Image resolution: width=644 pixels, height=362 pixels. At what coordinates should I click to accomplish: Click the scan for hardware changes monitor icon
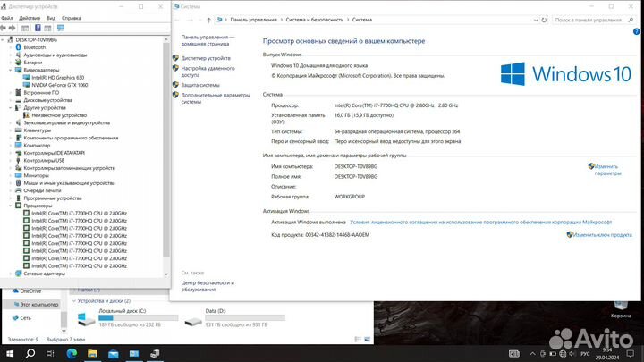pos(61,28)
